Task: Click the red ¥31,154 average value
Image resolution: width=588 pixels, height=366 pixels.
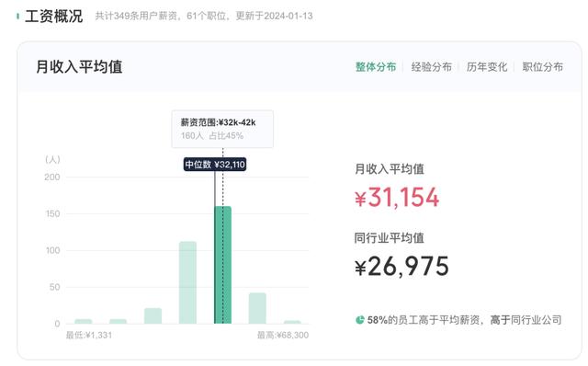Action: [x=397, y=197]
